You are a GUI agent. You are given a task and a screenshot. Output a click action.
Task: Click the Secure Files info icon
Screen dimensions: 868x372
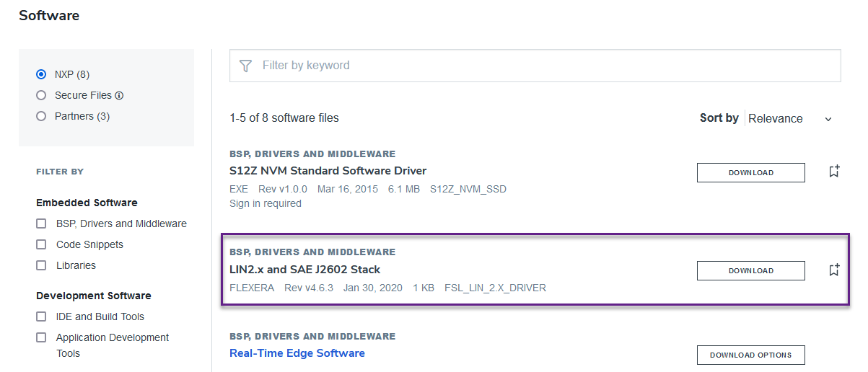(119, 95)
